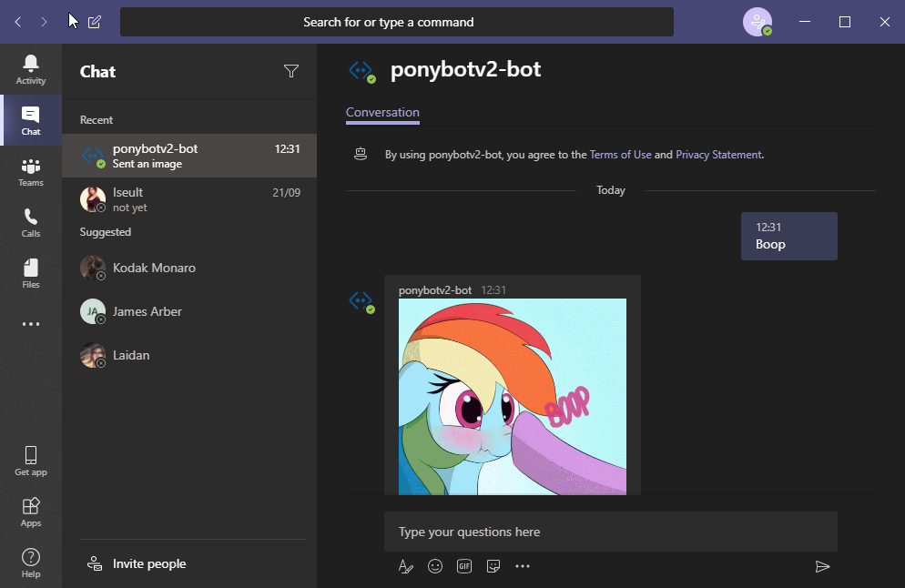Click Get app in the sidebar
This screenshot has height=588, width=905.
31,461
